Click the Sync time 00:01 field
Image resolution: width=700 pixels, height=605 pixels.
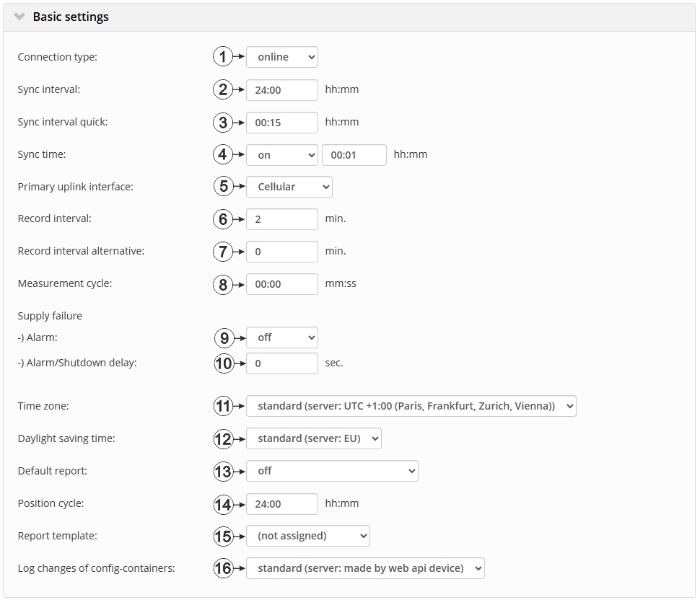[x=354, y=155]
